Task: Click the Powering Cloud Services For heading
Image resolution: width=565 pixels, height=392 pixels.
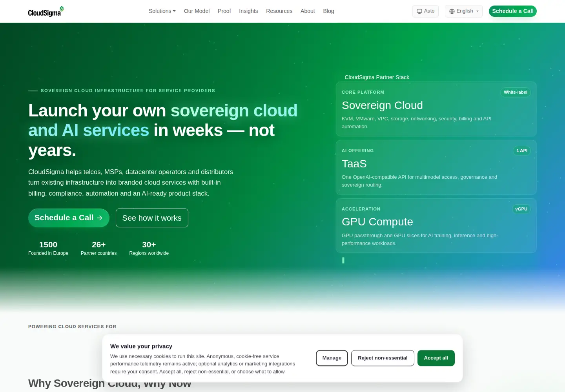Action: pos(72,327)
